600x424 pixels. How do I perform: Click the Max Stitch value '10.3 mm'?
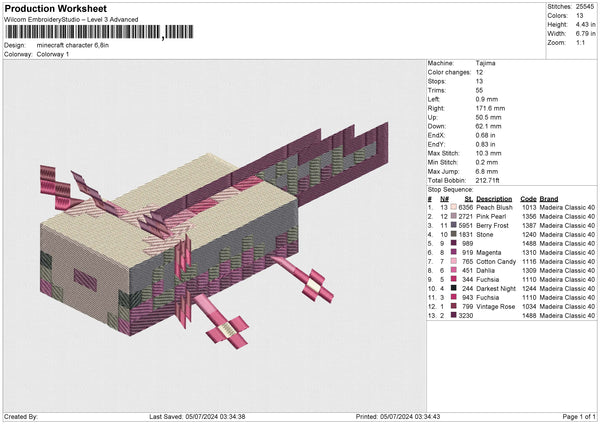point(488,153)
